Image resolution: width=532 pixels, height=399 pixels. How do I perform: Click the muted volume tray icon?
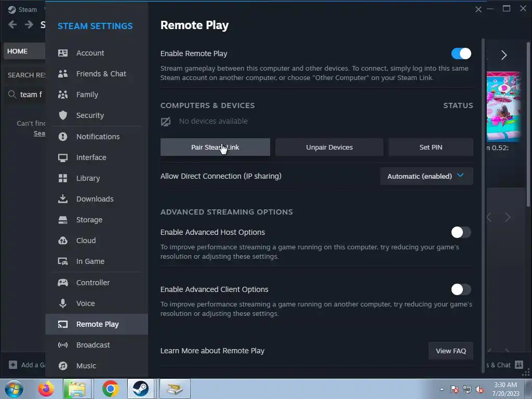[x=480, y=390]
